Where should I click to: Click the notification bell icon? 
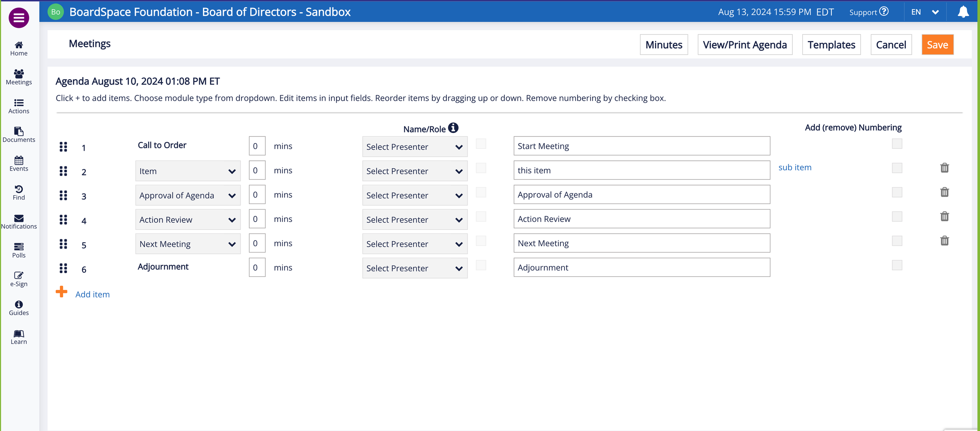[x=963, y=12]
